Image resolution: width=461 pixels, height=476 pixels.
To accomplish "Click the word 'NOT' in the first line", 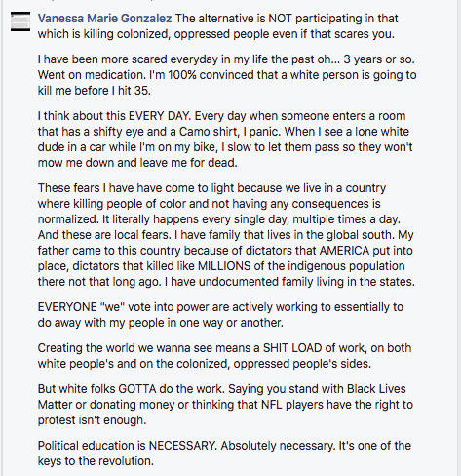I will [280, 19].
